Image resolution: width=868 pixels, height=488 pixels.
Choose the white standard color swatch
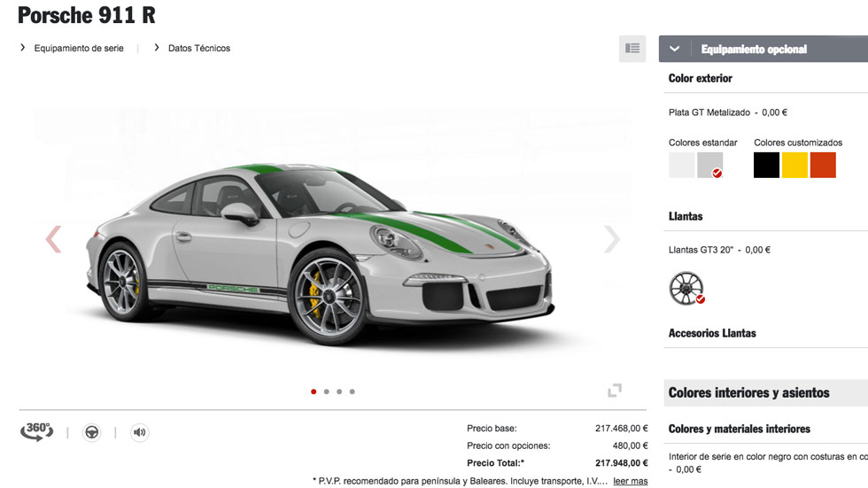[681, 165]
